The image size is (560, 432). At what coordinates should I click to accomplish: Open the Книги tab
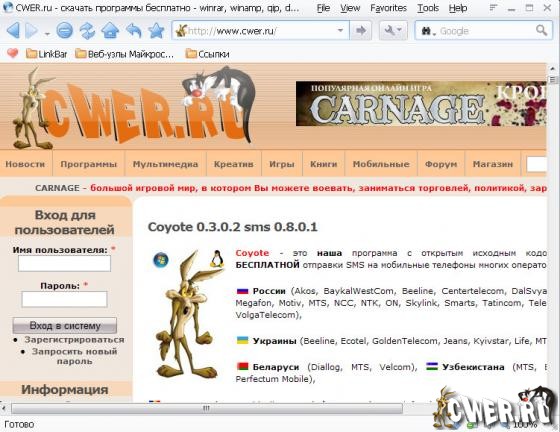click(324, 164)
